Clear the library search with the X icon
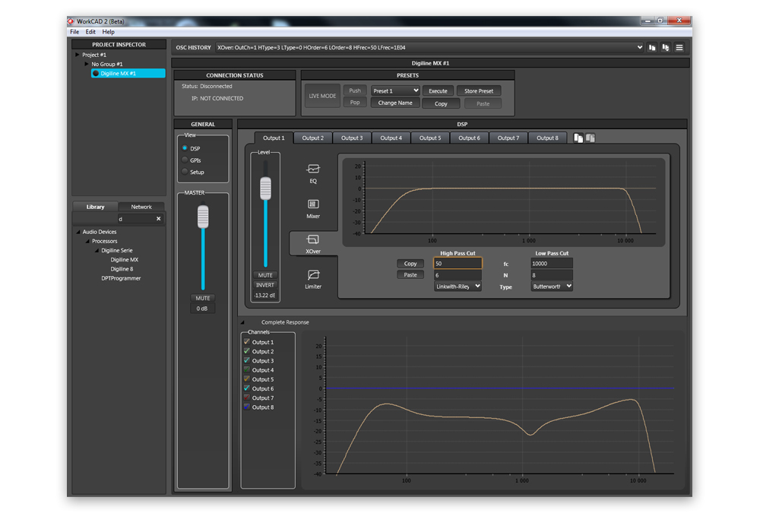The height and width of the screenshot is (532, 760). point(159,219)
